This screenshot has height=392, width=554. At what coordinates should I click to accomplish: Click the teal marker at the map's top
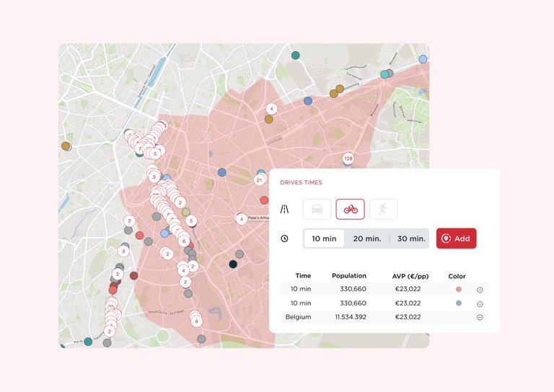coord(295,55)
